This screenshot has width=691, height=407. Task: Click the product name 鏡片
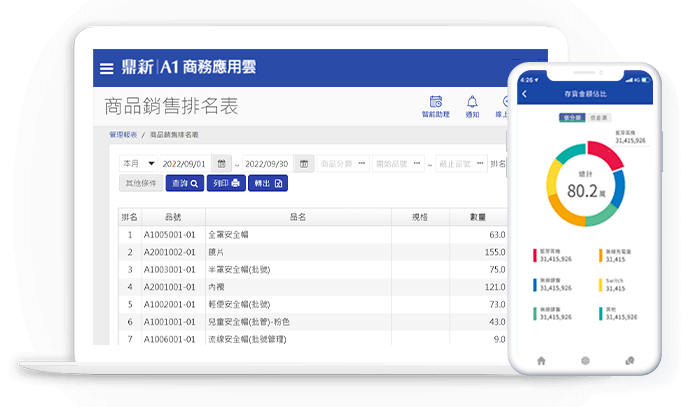point(216,252)
